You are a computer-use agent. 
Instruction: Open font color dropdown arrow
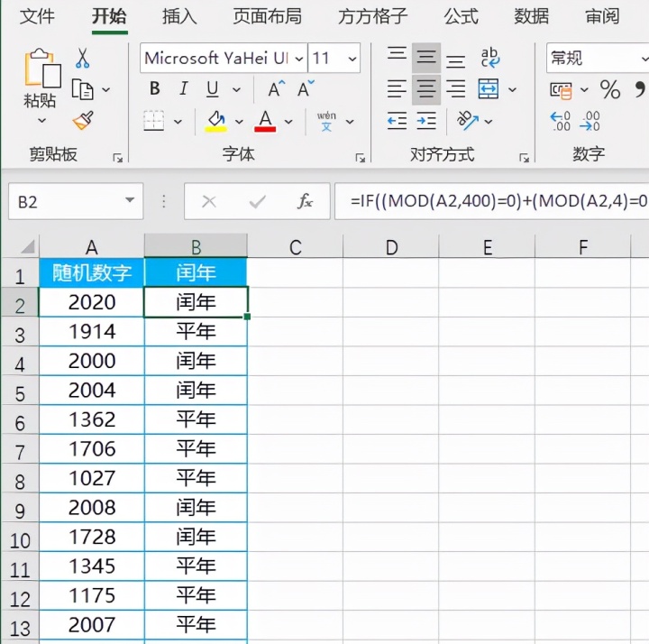[x=288, y=122]
